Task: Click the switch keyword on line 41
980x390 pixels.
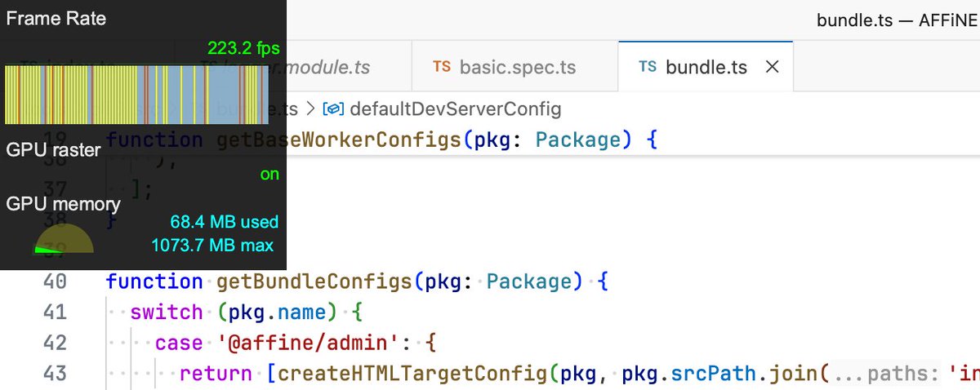Action: (x=167, y=312)
